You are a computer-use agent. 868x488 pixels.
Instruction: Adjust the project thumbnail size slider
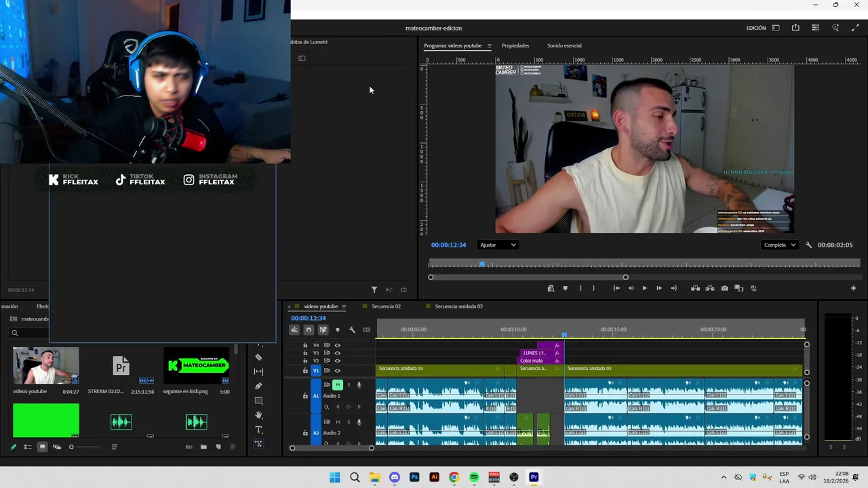click(83, 447)
